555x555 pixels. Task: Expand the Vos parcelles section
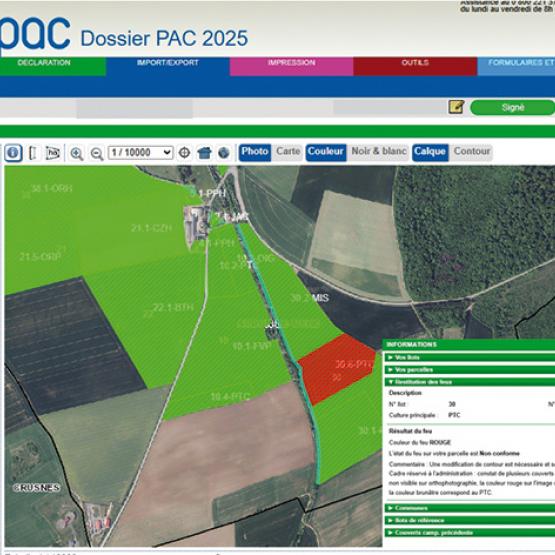tap(470, 370)
